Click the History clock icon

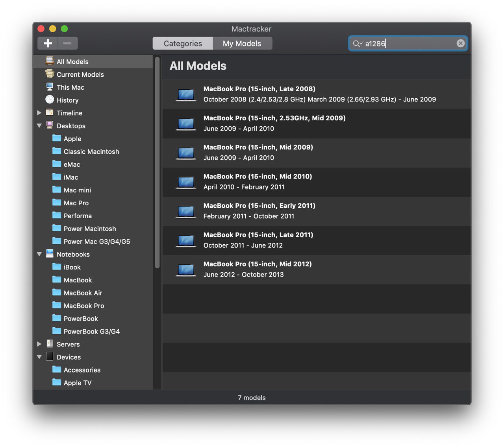[50, 100]
